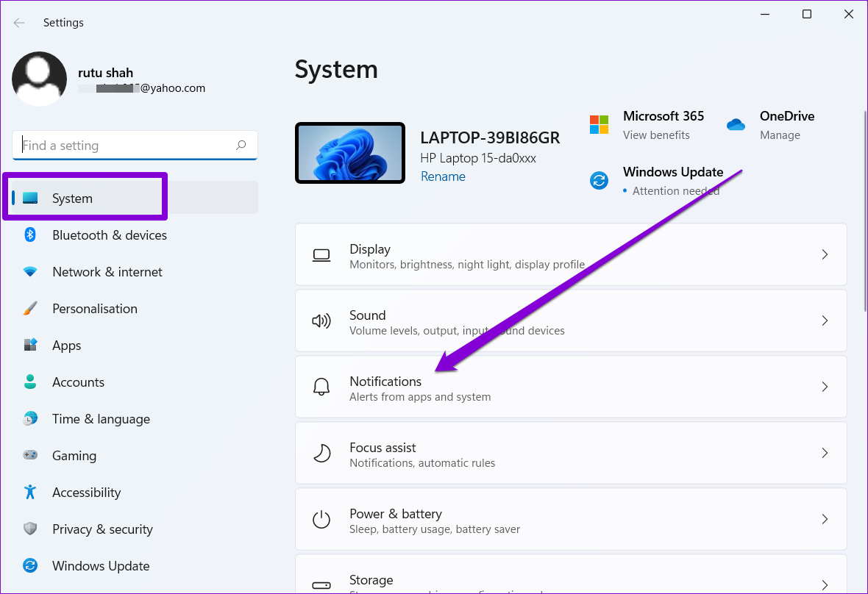Click the Accounts person icon

30,382
